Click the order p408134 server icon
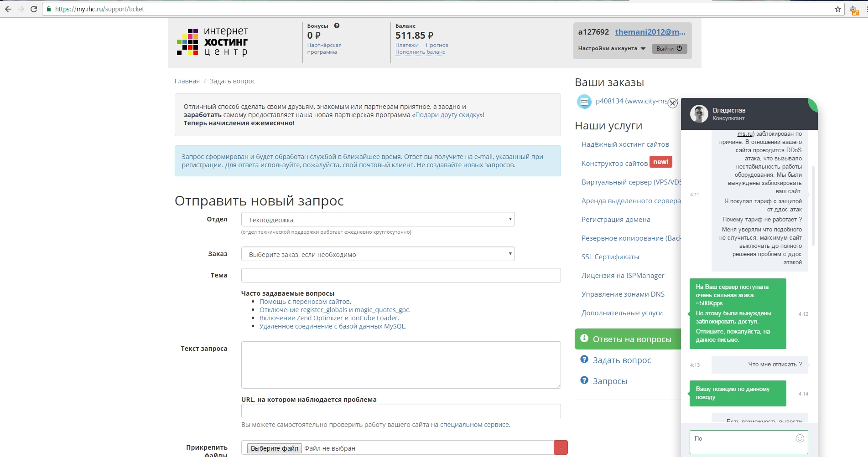The height and width of the screenshot is (457, 868). (584, 102)
